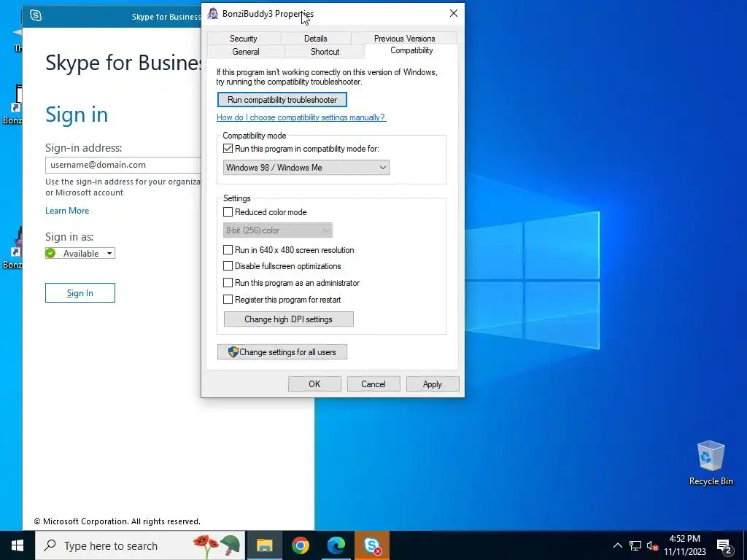Click Change high DPI settings button
747x560 pixels.
[x=289, y=319]
